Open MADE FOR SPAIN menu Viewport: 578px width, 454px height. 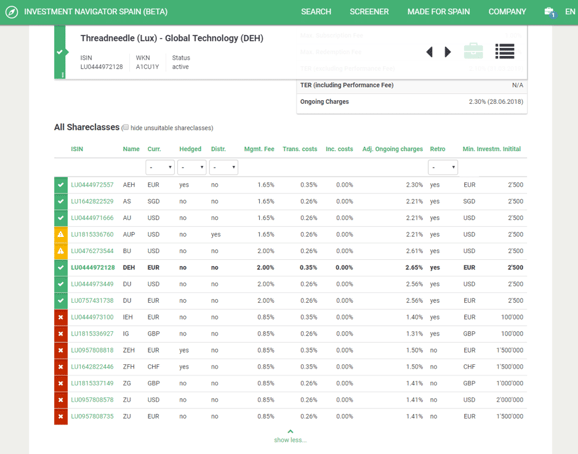pos(438,12)
